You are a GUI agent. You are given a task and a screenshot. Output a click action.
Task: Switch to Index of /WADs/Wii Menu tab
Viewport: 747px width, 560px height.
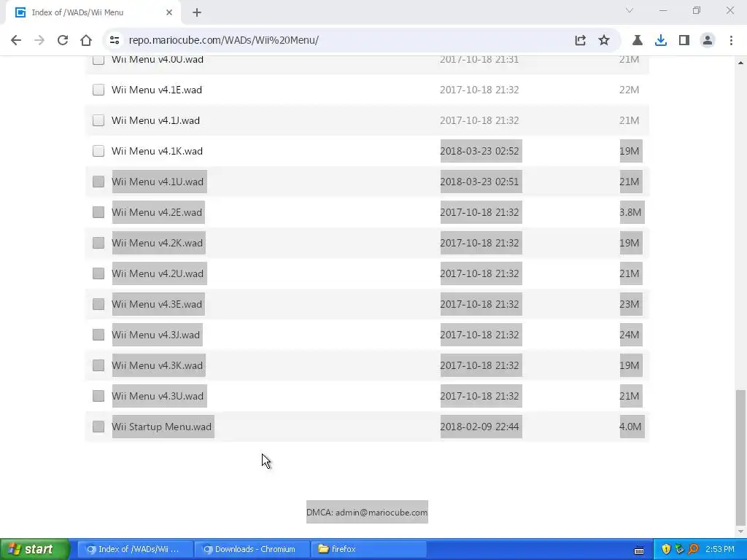[93, 12]
